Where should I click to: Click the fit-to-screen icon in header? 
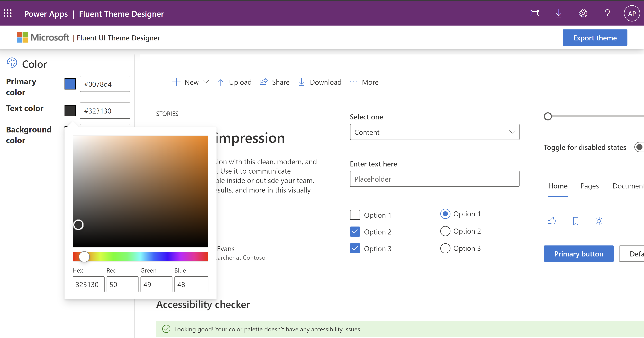(535, 13)
